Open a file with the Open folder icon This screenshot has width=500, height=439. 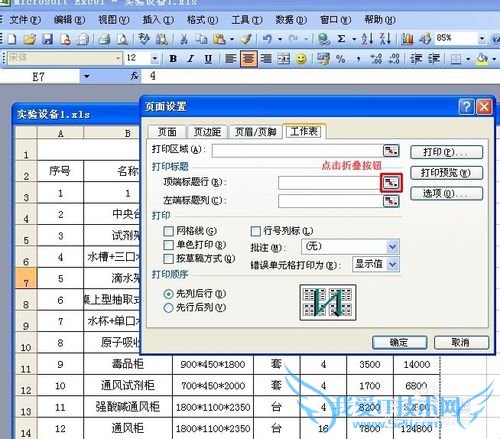[29, 39]
